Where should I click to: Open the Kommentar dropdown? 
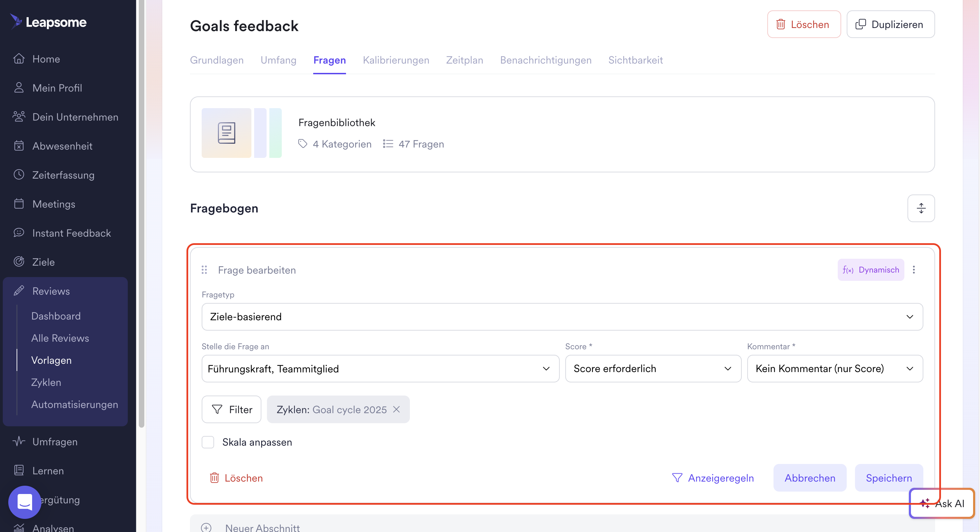pos(835,368)
